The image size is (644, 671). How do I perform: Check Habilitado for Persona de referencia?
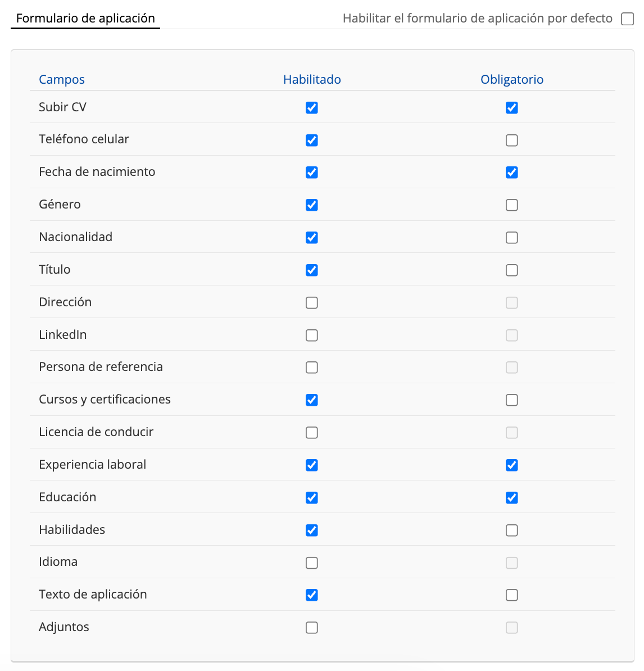pyautogui.click(x=312, y=368)
